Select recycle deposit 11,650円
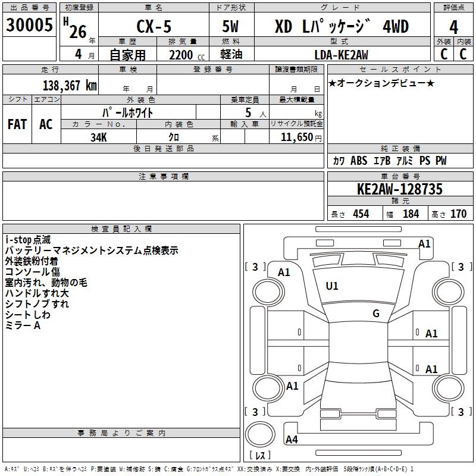This screenshot has height=476, width=476. (x=301, y=137)
